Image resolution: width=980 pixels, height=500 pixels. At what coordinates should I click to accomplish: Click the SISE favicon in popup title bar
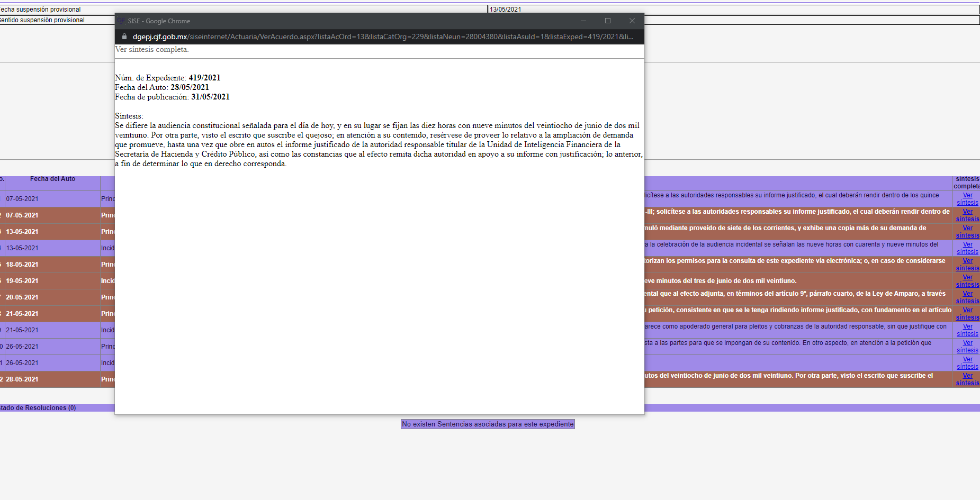[x=121, y=21]
